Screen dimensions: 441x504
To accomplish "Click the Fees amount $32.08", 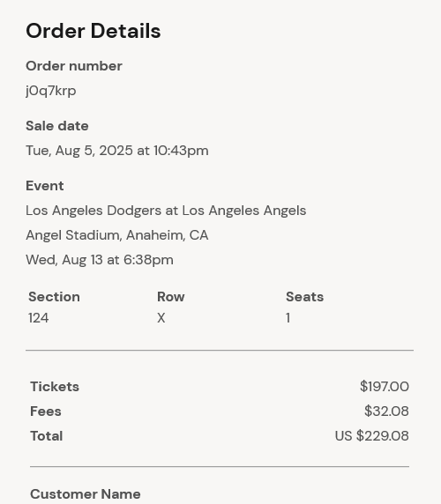I will tap(386, 411).
